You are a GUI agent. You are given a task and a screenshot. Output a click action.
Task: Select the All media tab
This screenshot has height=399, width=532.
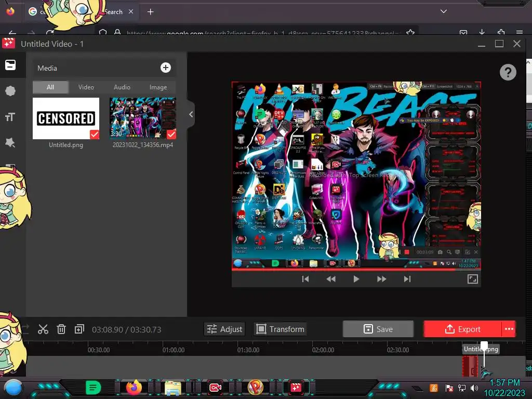[50, 87]
